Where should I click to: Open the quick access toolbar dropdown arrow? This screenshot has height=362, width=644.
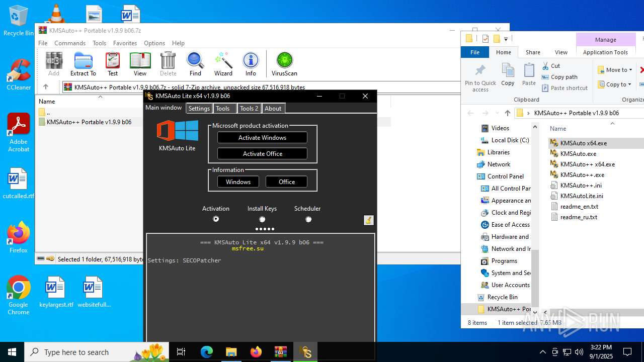pyautogui.click(x=506, y=39)
